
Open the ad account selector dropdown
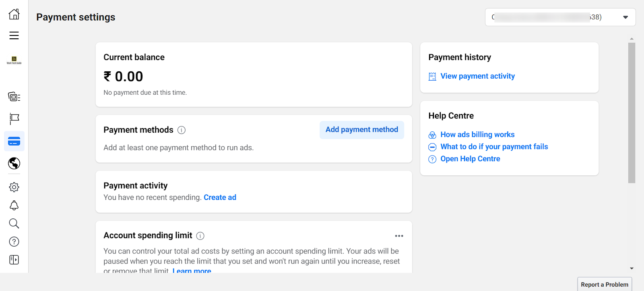tap(560, 17)
